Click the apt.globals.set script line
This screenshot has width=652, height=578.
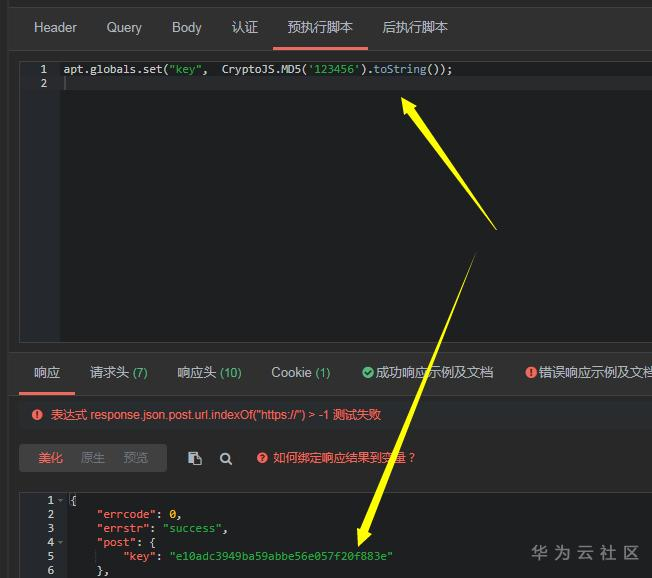click(x=257, y=69)
